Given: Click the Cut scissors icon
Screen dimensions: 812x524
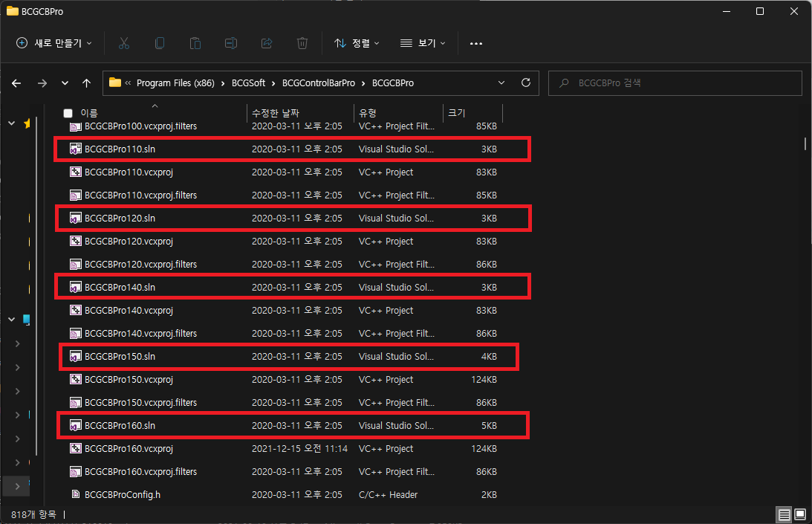Looking at the screenshot, I should coord(124,44).
